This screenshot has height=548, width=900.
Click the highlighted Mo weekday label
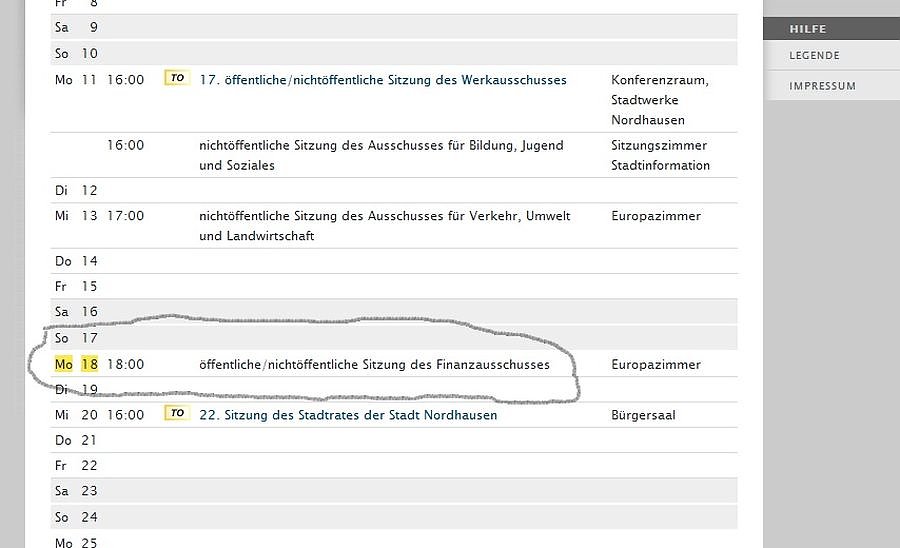click(63, 364)
